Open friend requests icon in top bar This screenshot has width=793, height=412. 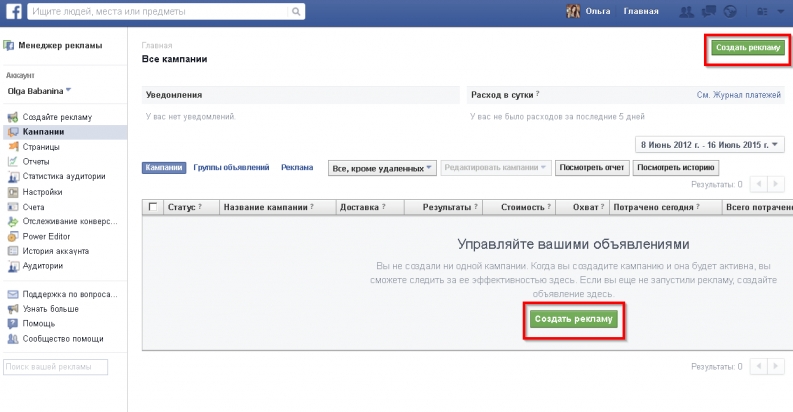click(x=686, y=12)
